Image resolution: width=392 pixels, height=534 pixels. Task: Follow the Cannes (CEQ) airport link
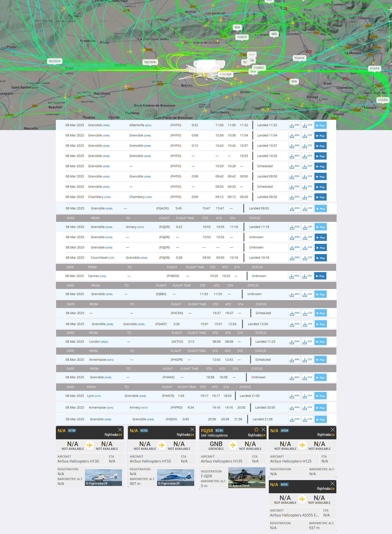(97, 276)
